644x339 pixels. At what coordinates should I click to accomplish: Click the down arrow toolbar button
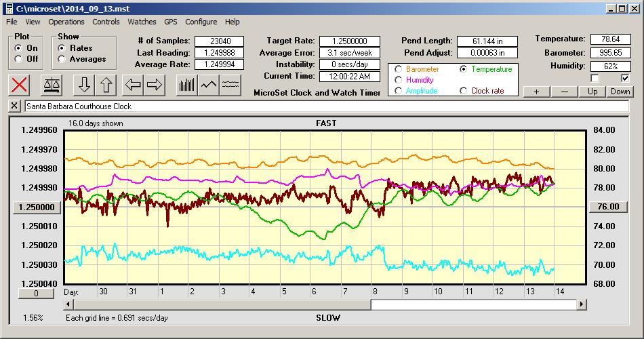tap(84, 85)
